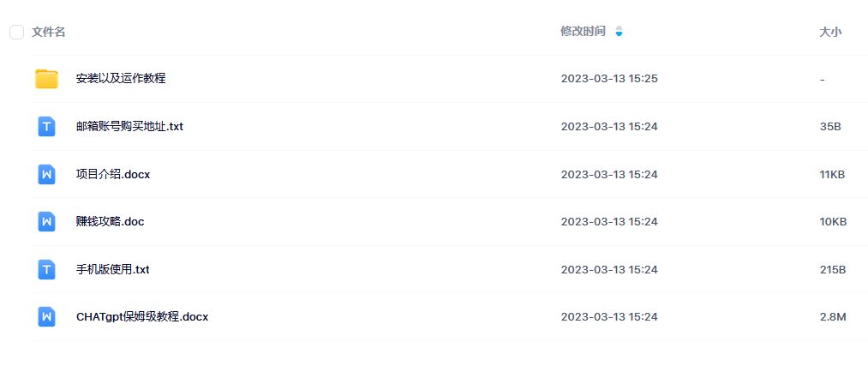Click the Word icon beside 项目介绍.docx
Screen dimensions: 868x390
[46, 175]
